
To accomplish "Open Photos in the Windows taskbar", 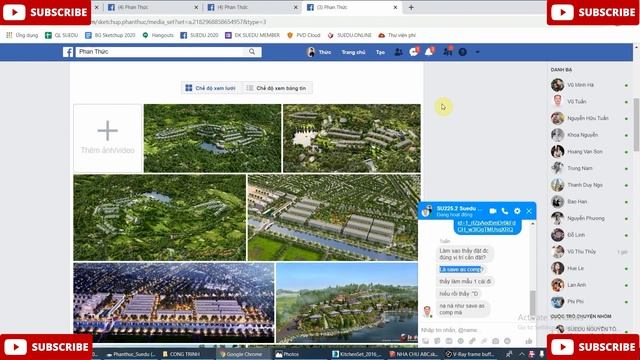I will click(287, 354).
